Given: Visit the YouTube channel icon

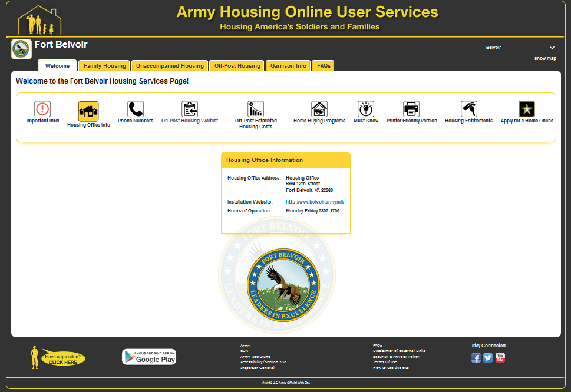Looking at the screenshot, I should point(500,358).
